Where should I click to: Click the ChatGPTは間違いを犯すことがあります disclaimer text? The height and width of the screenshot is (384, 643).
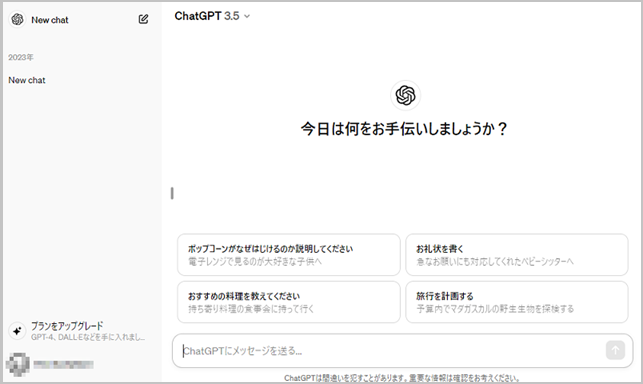click(402, 378)
